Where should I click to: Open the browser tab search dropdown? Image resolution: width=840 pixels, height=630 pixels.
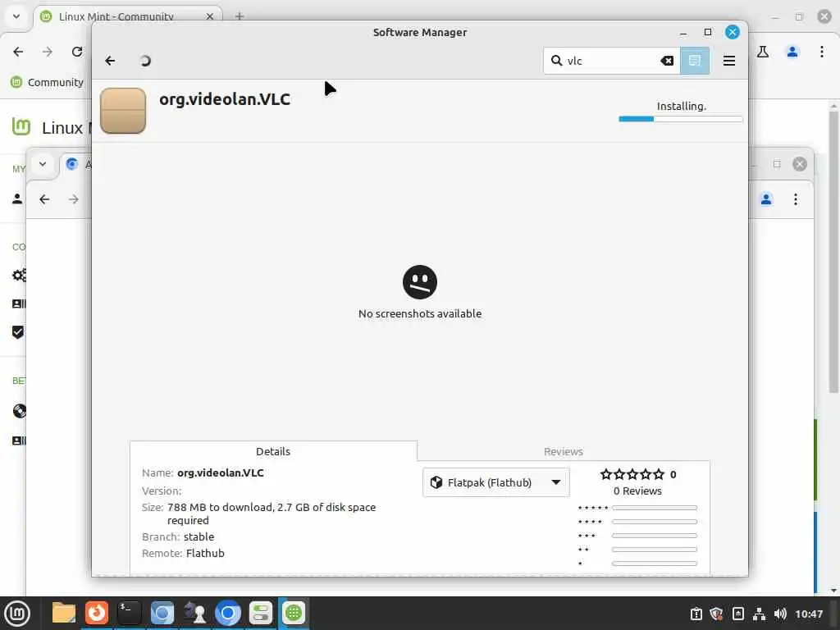click(x=16, y=16)
